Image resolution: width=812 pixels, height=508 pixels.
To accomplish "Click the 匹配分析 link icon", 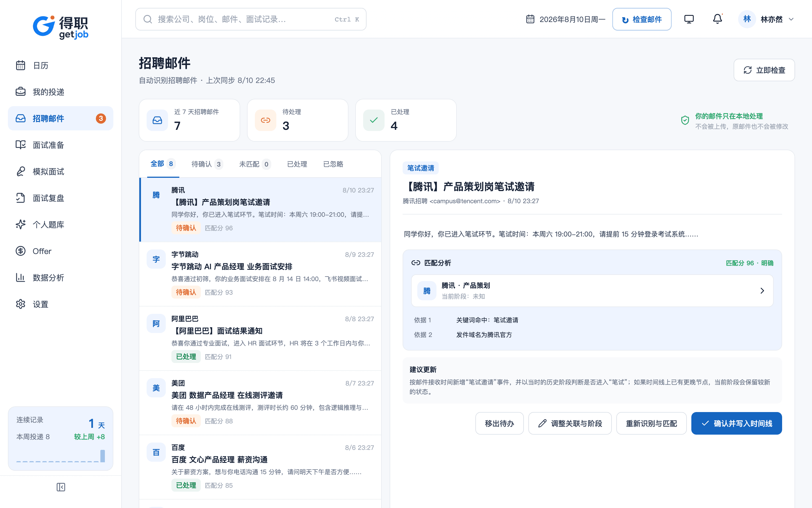I will (416, 263).
